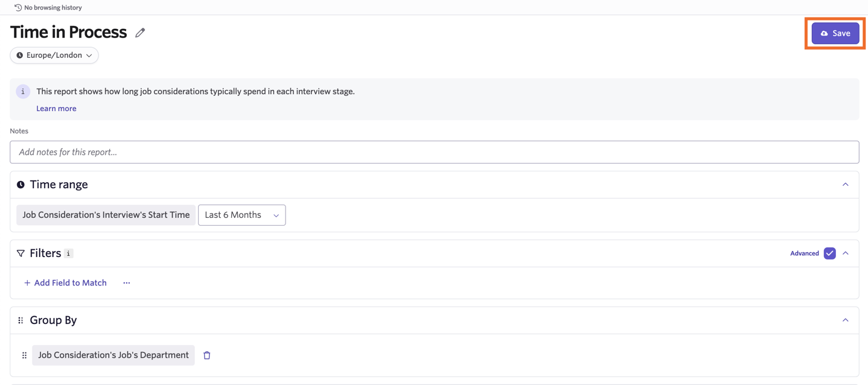The height and width of the screenshot is (385, 868).
Task: Save the report
Action: 835,33
